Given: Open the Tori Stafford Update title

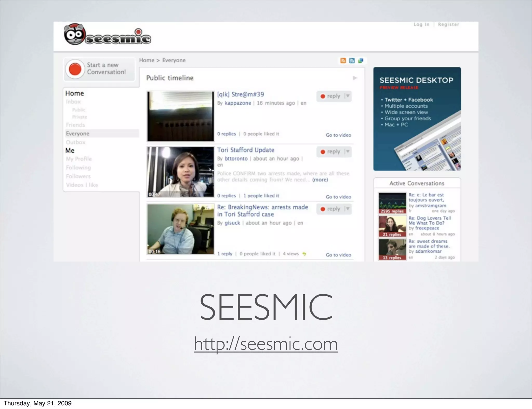Looking at the screenshot, I should click(246, 150).
